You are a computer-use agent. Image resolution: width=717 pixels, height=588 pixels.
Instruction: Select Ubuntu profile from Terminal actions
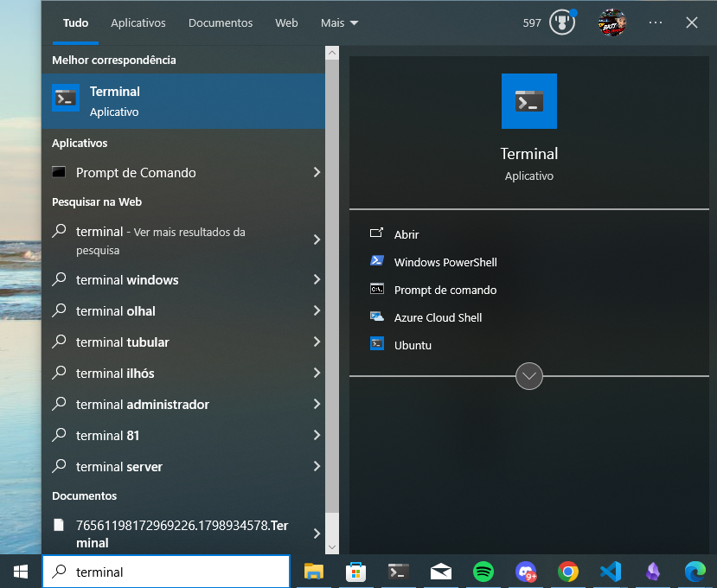pos(412,345)
